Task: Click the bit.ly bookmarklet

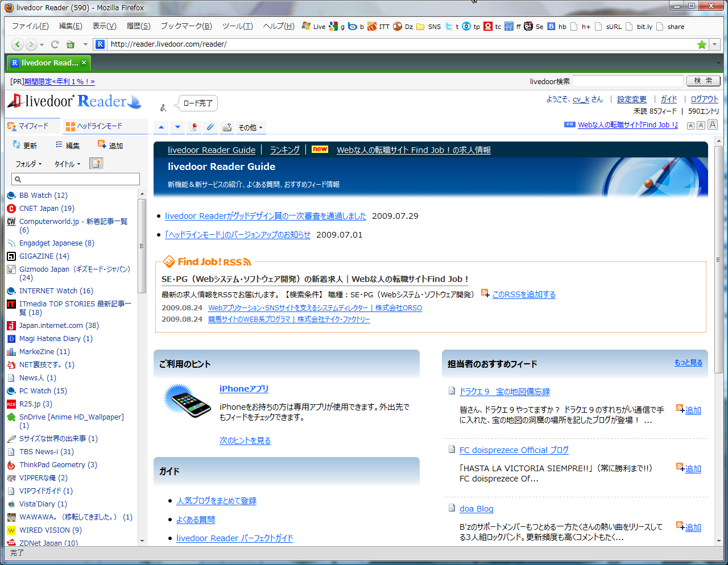Action: coord(639,26)
